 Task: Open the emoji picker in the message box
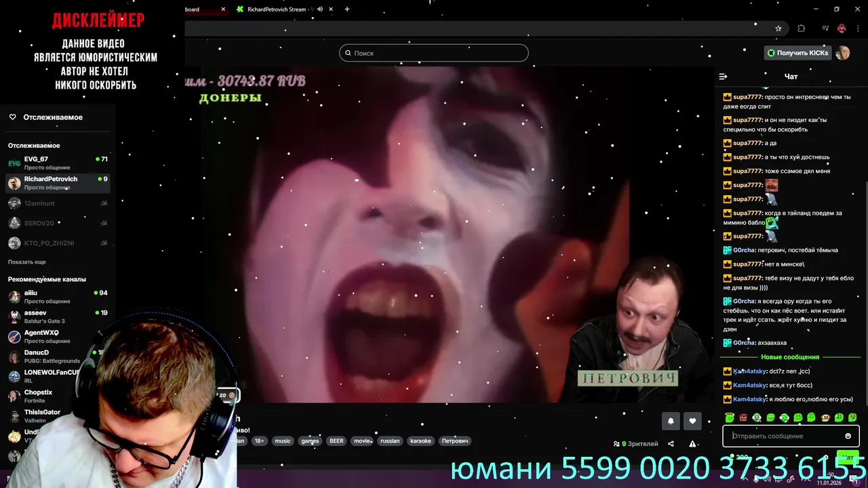point(848,436)
